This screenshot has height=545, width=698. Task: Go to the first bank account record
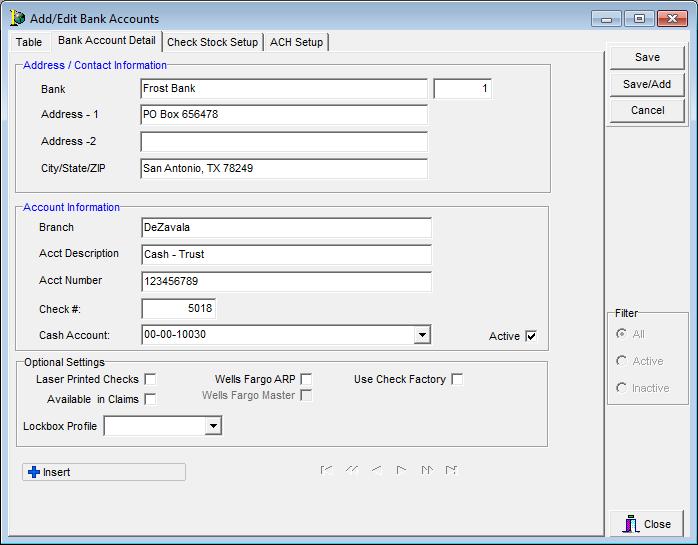[x=326, y=469]
